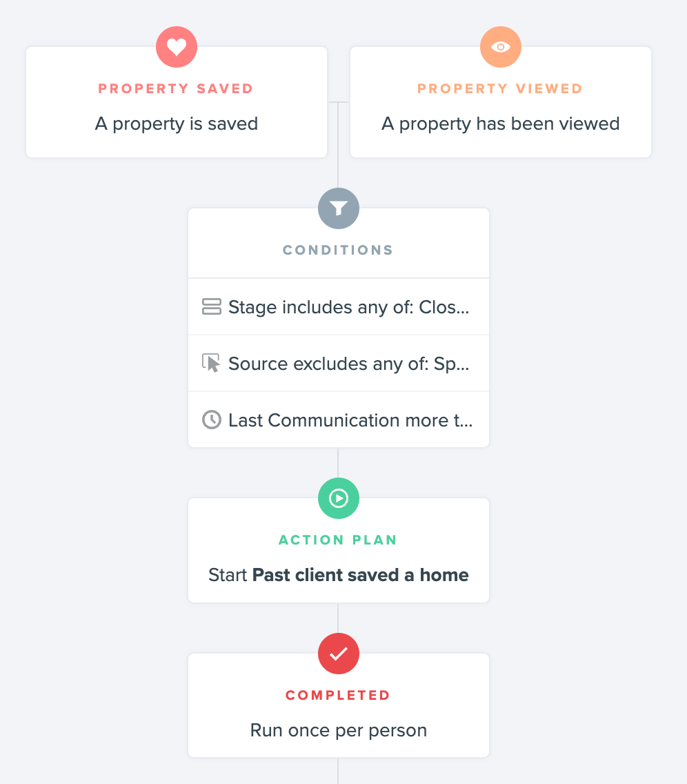Click the eye icon on Property Viewed

point(501,47)
